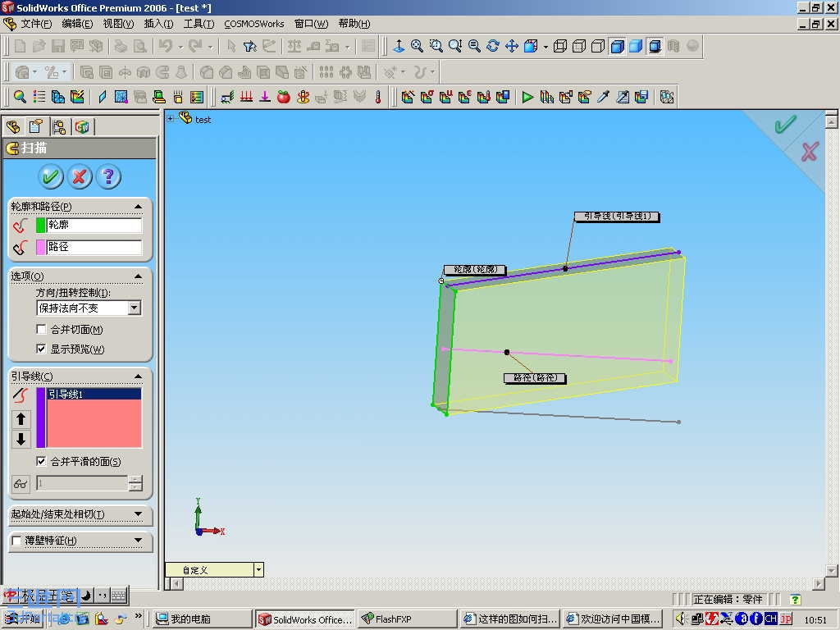
Task: Click Zoom to Fit icon
Action: [417, 46]
